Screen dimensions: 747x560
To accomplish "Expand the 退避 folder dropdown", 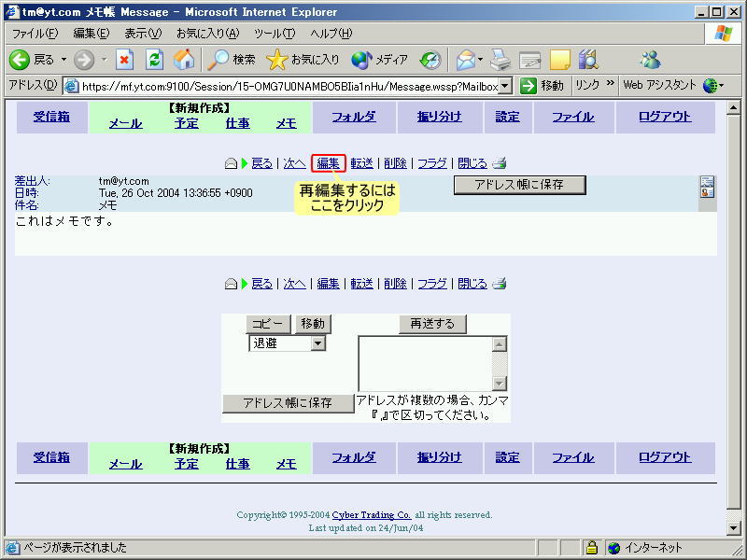I will [317, 343].
